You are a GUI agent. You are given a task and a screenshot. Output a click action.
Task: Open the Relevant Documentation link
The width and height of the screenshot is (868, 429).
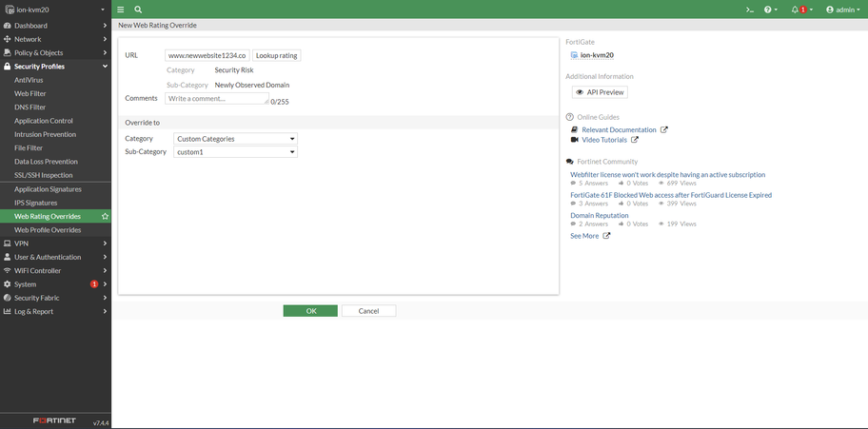619,129
